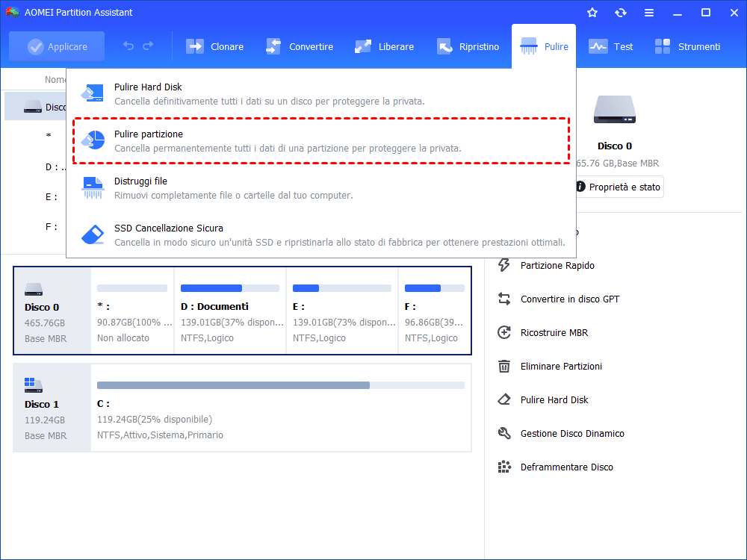Click the Test waveform icon
The height and width of the screenshot is (560, 747).
pyautogui.click(x=598, y=46)
